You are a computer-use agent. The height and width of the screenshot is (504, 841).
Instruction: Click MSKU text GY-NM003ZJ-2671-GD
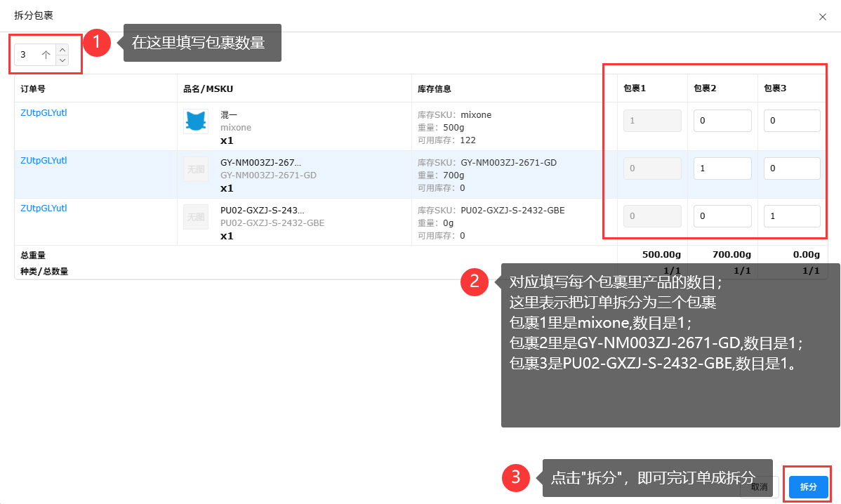(x=268, y=175)
